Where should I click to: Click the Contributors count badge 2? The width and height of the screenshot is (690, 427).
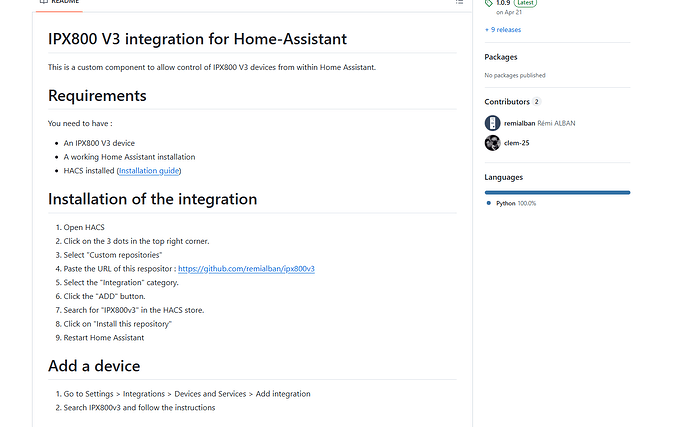(x=536, y=102)
